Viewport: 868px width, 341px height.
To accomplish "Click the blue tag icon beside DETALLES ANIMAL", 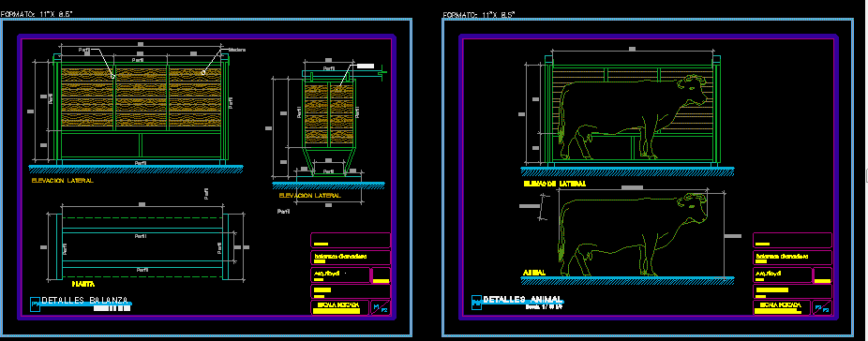I will point(476,303).
